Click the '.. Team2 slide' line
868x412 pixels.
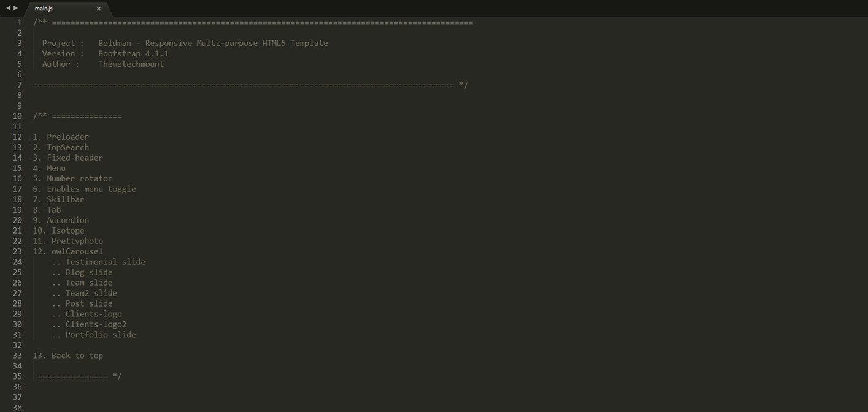(84, 293)
